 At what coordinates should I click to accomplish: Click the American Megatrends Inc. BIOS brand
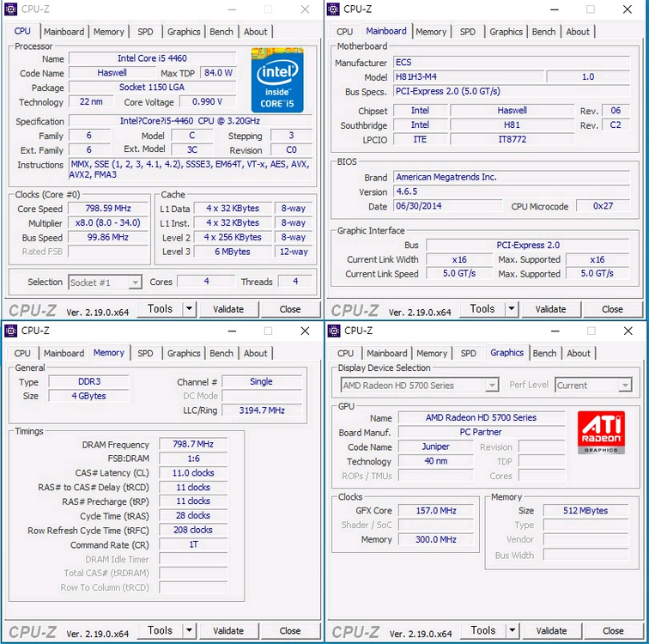tap(512, 177)
